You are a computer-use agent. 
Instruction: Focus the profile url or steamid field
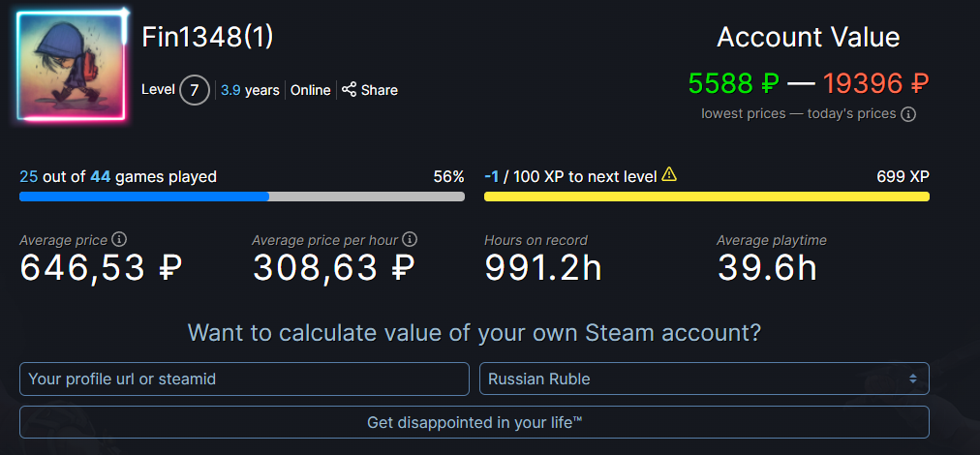244,379
